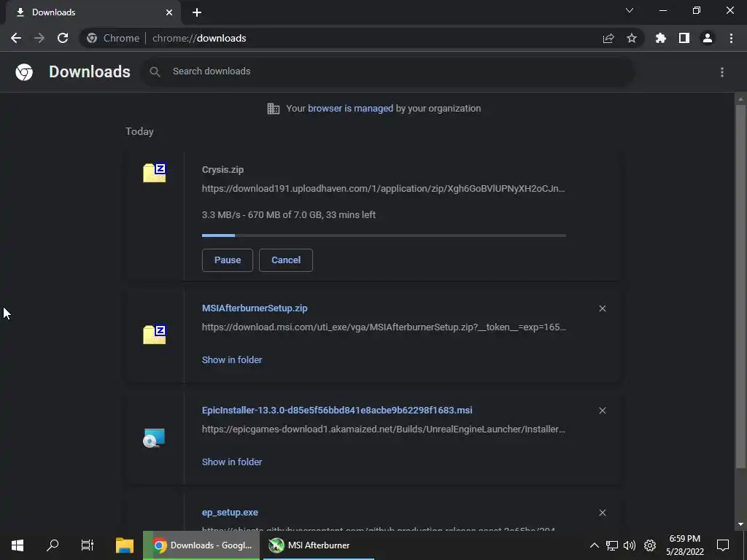
Task: Click the Crysis.zip file icon
Action: [155, 172]
